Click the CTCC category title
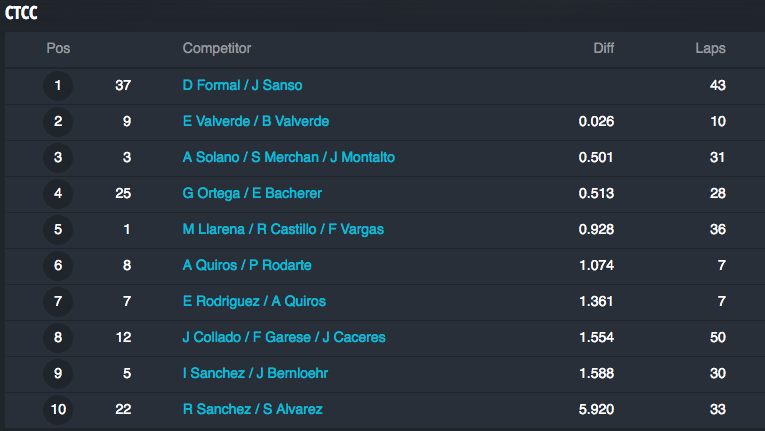765x431 pixels. click(21, 13)
